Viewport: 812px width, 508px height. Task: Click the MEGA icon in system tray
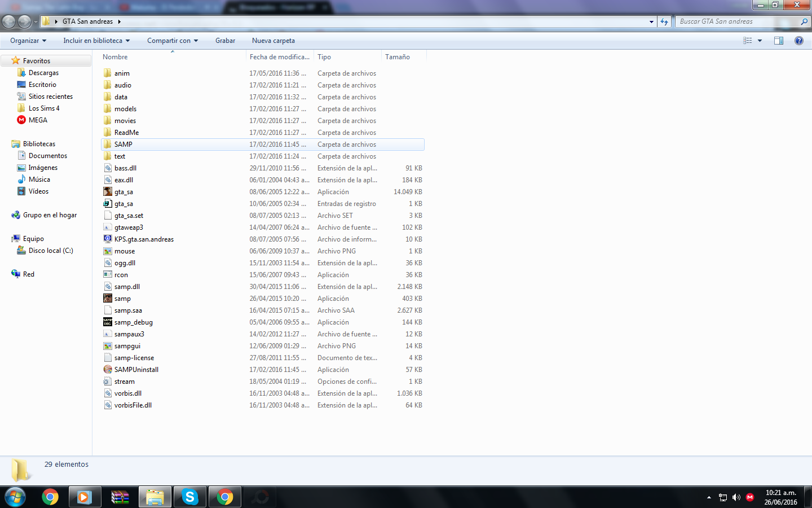pyautogui.click(x=750, y=497)
